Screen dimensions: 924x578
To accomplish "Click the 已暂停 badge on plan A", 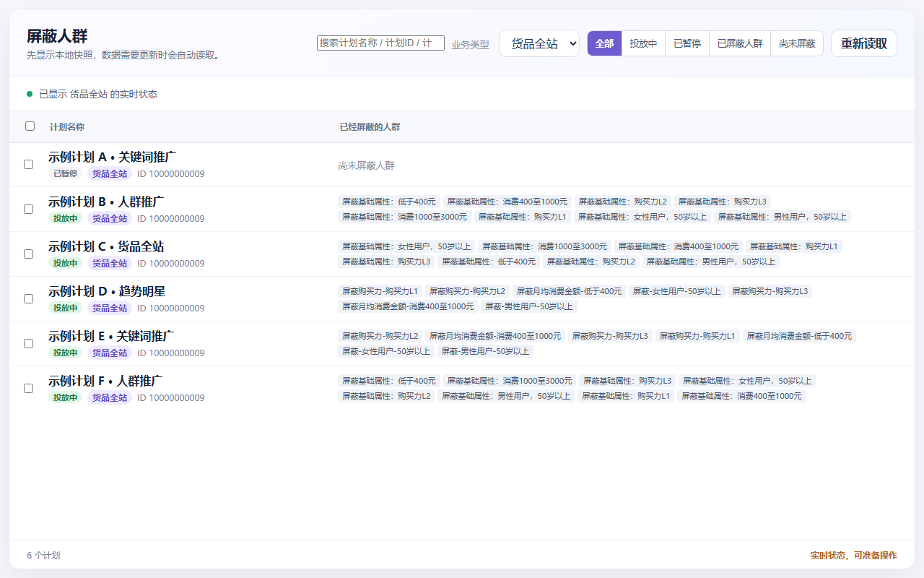I will (x=66, y=173).
